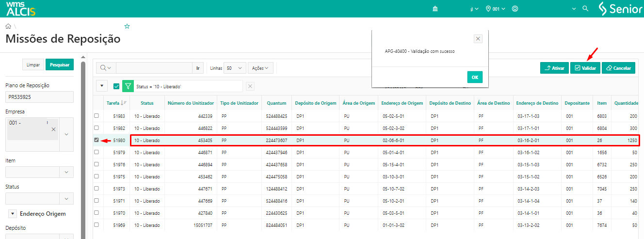Viewport: 644px width, 239px height.
Task: Expand the Status dropdown in sidebar
Action: 66,198
